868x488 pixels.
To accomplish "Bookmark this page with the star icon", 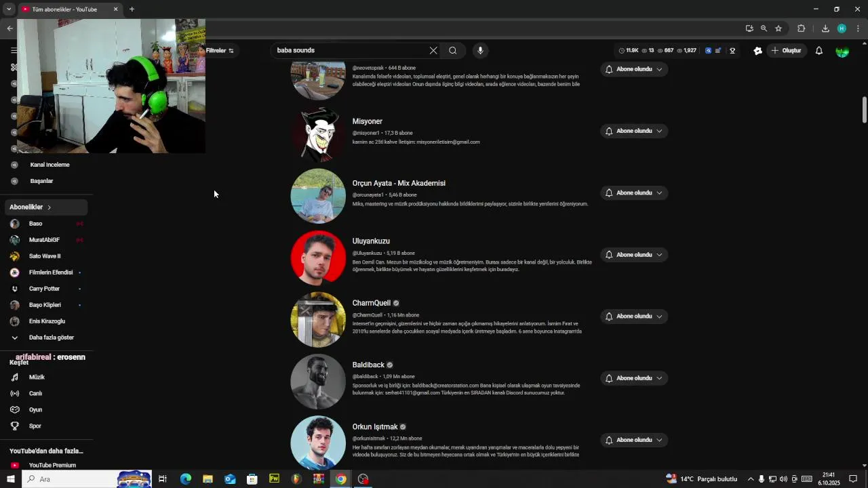I will [778, 28].
